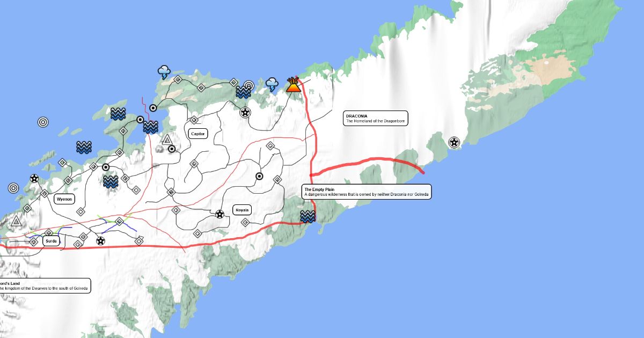Select the inland wave marker northeast of Wyenon
Screen dimensions: 644x338
coord(111,182)
